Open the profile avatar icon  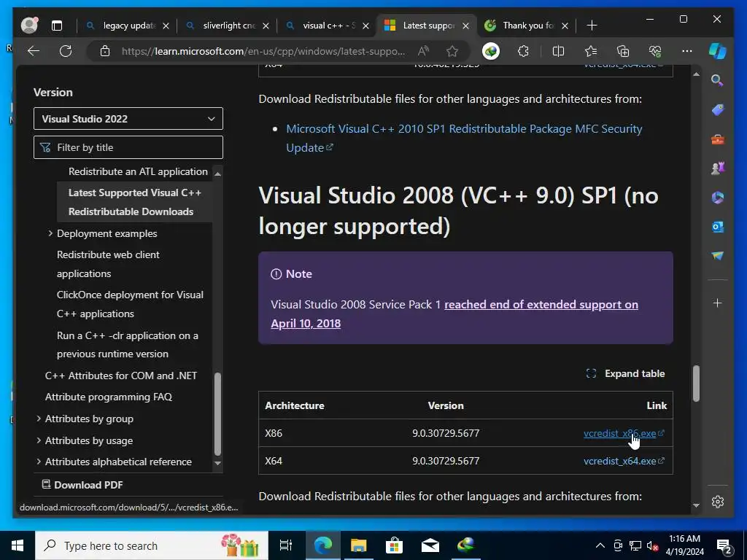[29, 26]
